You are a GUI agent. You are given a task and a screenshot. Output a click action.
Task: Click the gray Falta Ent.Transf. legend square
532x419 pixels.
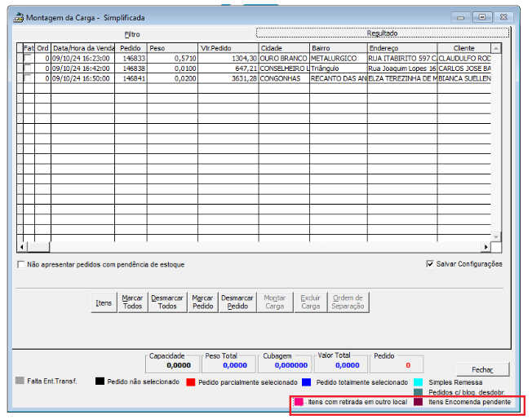coord(20,381)
